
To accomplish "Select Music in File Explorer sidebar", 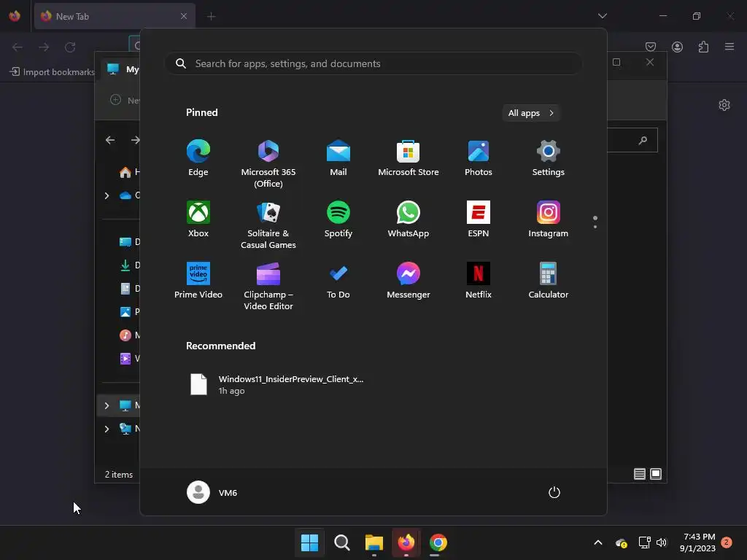I will [129, 335].
